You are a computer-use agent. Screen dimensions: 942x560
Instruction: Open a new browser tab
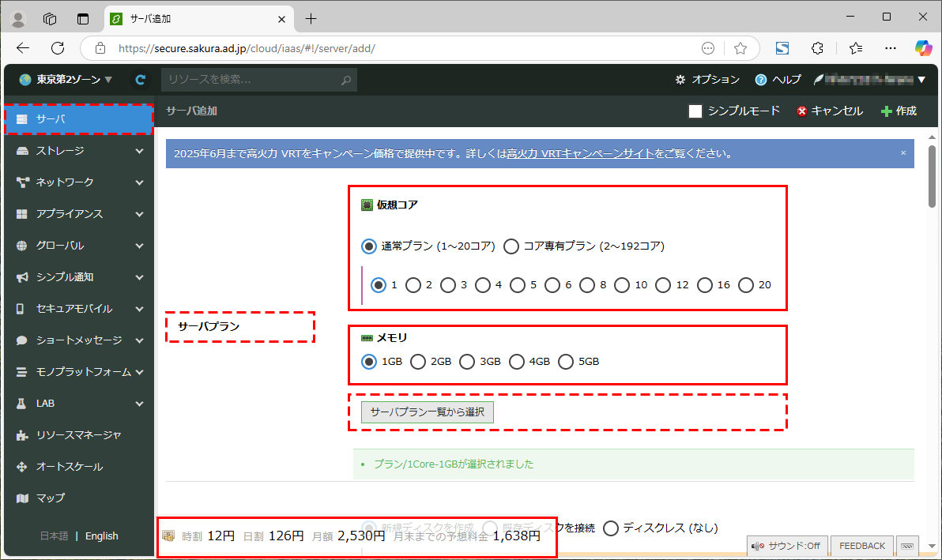point(311,19)
